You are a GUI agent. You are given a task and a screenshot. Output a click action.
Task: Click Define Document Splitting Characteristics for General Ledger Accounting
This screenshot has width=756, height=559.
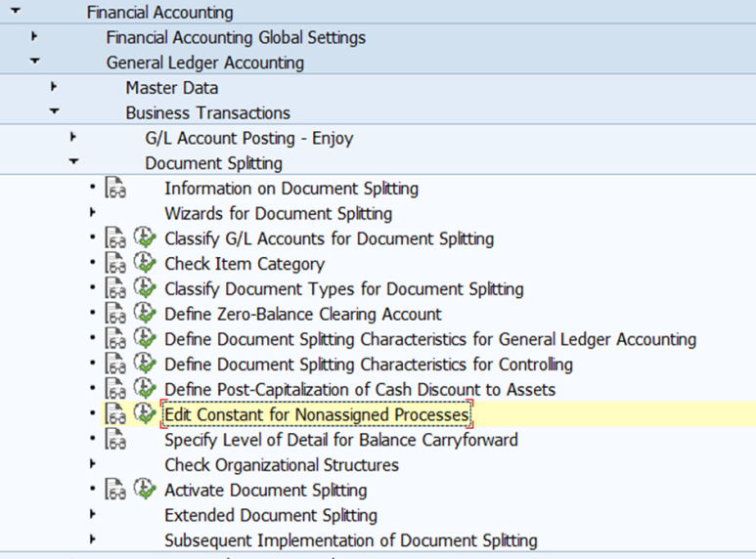[x=430, y=339]
